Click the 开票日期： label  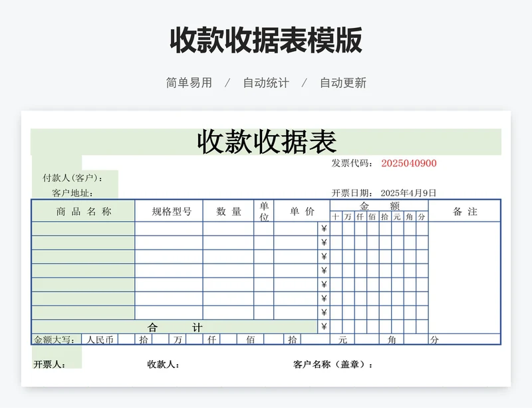coord(352,193)
